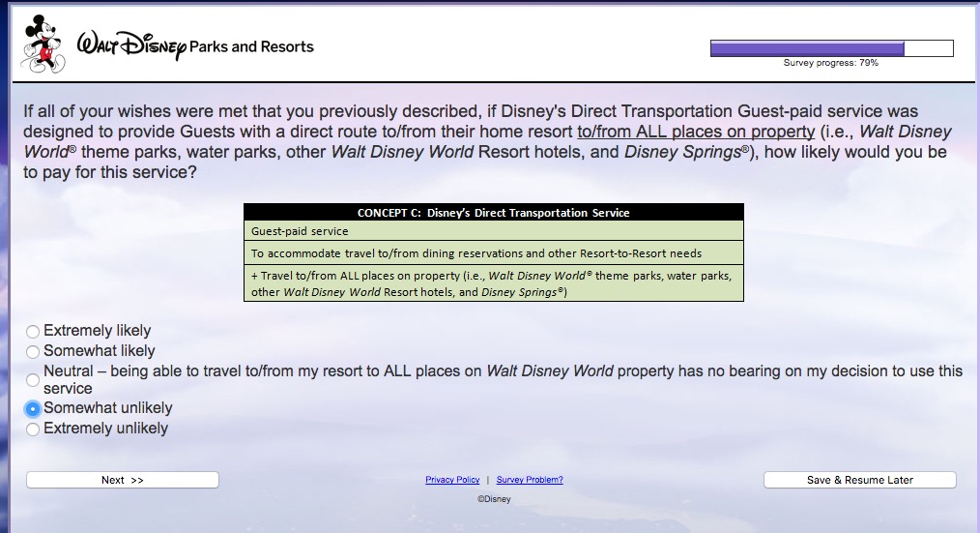
Task: Click the Guest-paid service table row
Action: point(494,231)
